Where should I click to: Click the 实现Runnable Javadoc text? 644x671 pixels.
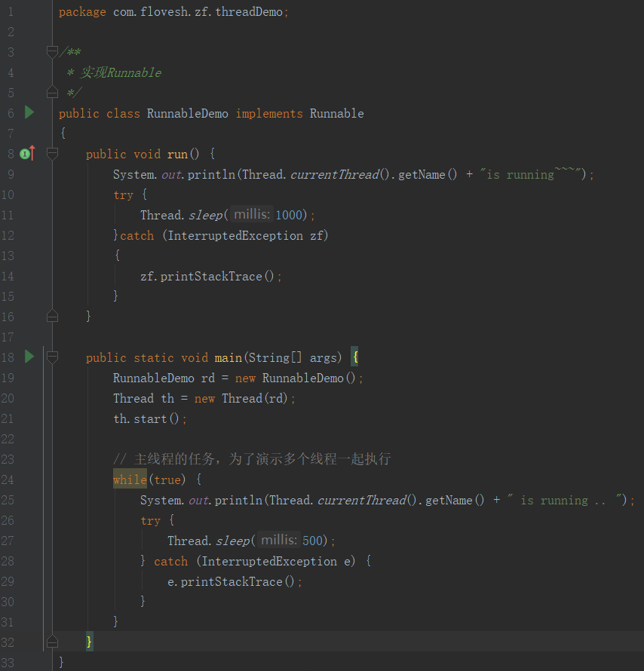(121, 72)
